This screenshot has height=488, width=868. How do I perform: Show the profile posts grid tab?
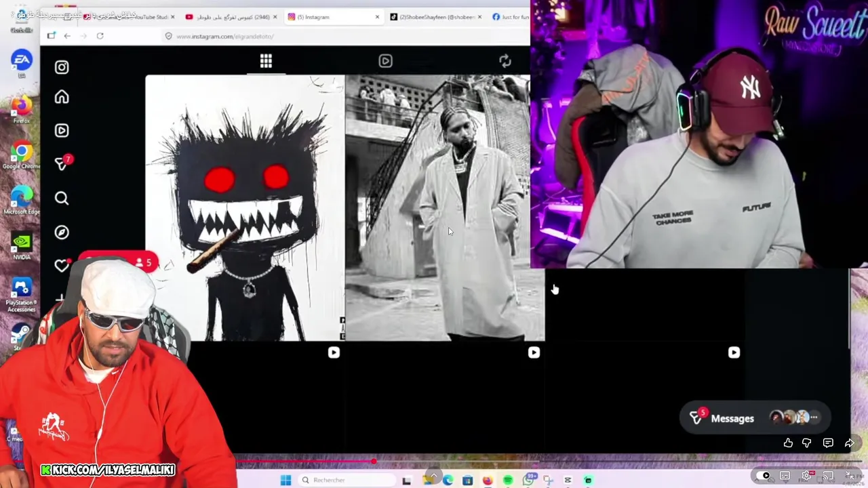[x=266, y=61]
